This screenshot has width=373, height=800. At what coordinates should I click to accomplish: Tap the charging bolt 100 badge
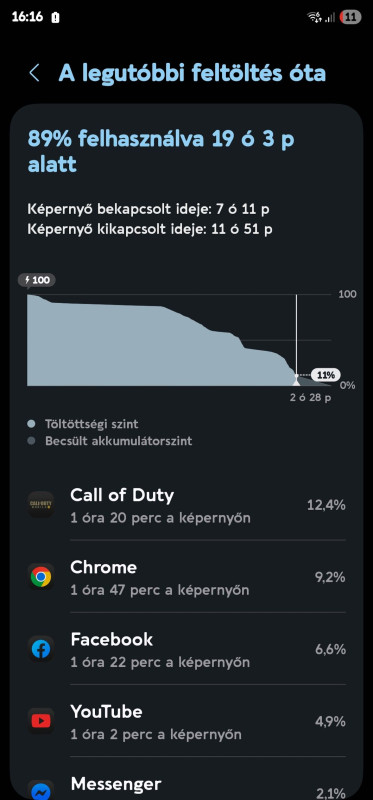pos(37,280)
